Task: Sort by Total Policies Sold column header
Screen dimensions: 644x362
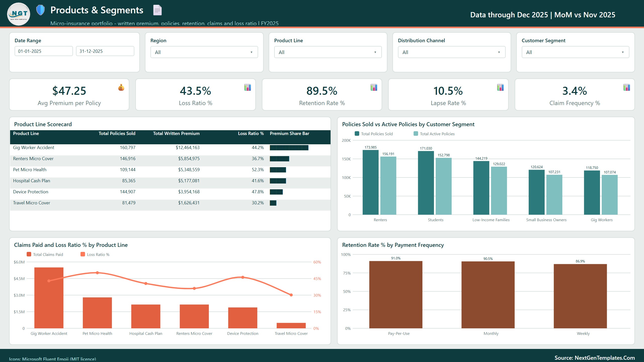Action: click(x=117, y=133)
